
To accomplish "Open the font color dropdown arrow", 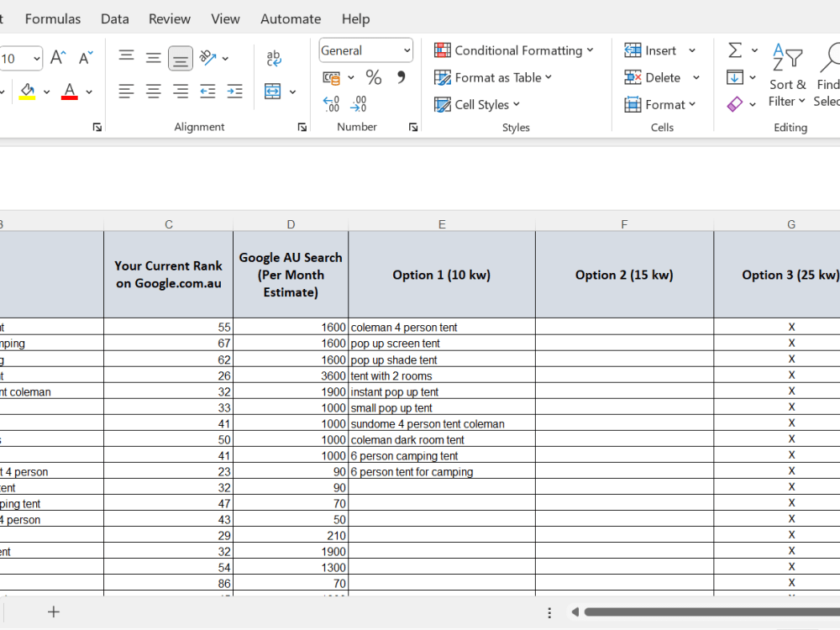I will [x=89, y=92].
